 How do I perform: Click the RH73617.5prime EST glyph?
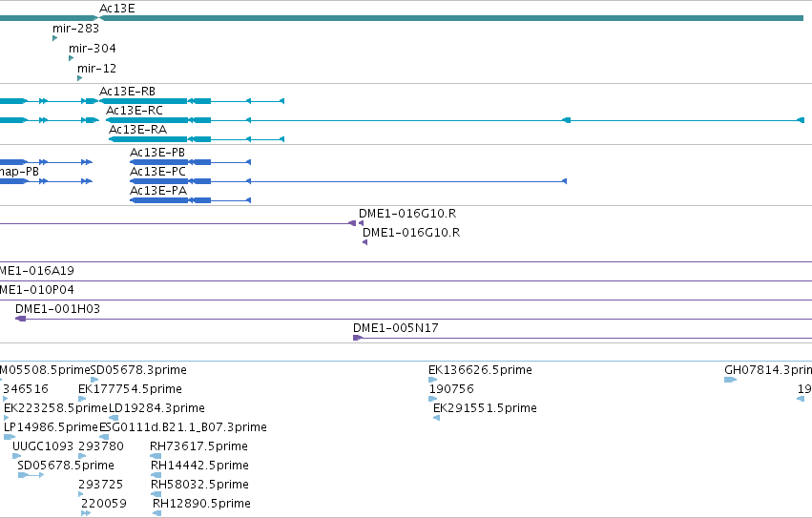tap(156, 456)
